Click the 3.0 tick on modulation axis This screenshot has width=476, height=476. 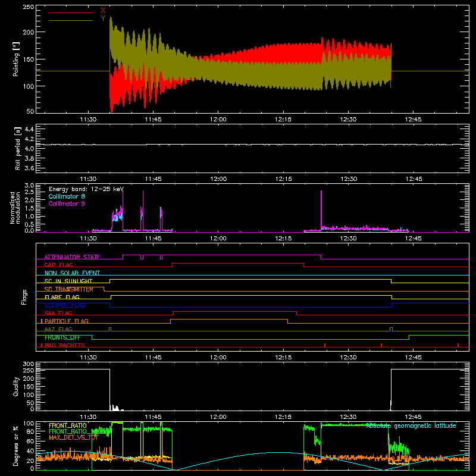29,185
